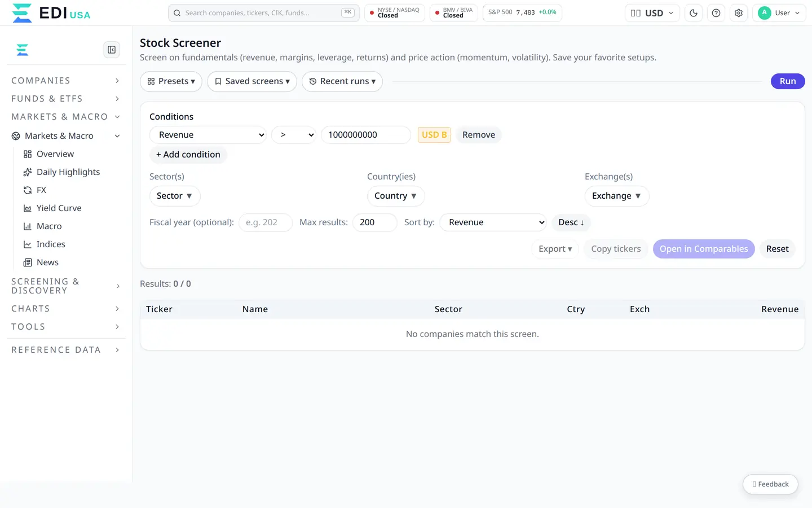The width and height of the screenshot is (812, 508).
Task: Click the sidebar EDI logo icon
Action: (22, 50)
